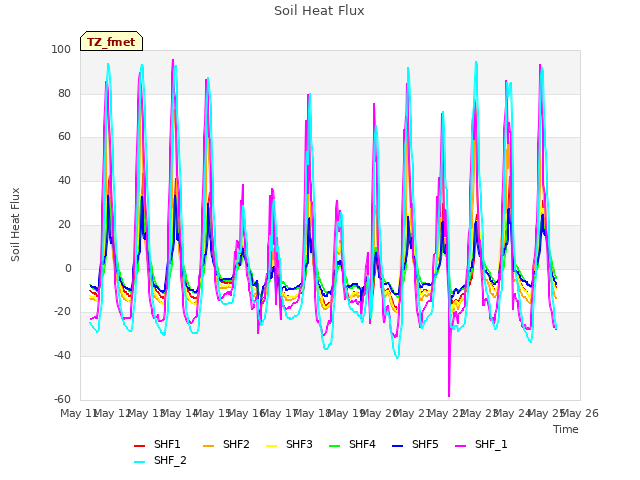Click the SHF1 legend label
The height and width of the screenshot is (480, 640).
tap(167, 444)
